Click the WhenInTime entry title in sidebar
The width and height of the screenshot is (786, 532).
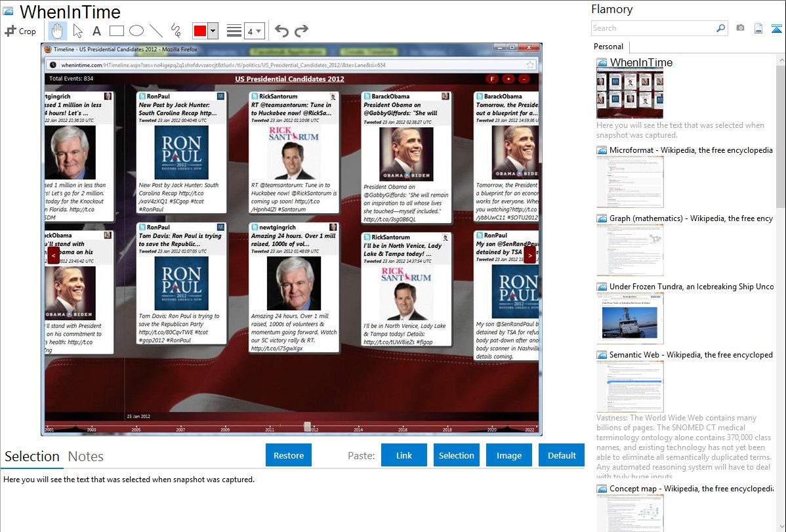(641, 63)
